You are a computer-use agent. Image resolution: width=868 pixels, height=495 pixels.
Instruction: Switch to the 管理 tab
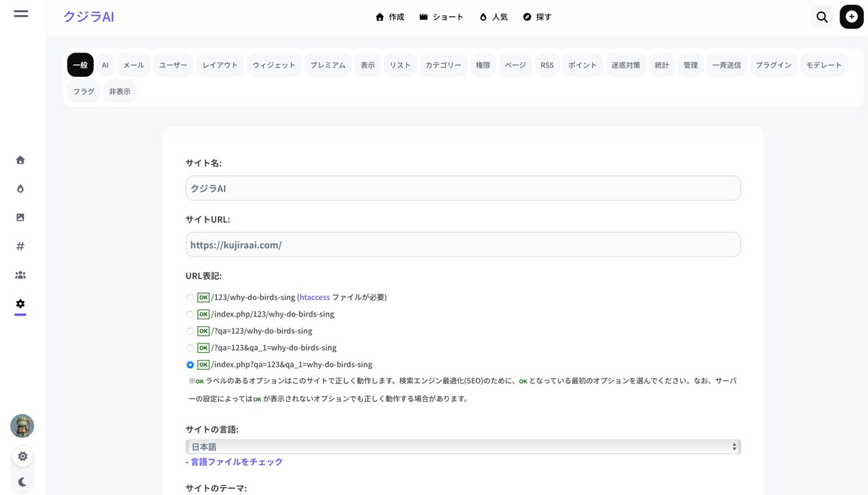691,65
